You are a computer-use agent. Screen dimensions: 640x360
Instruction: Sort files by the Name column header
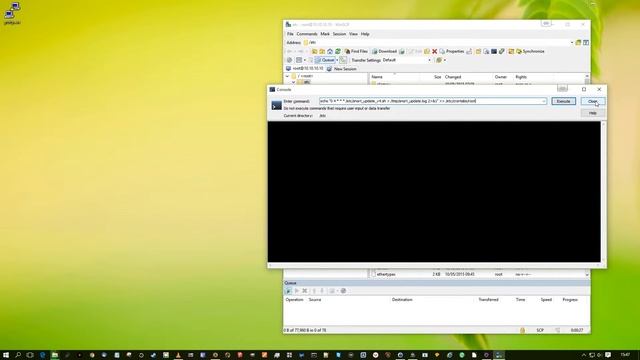377,77
